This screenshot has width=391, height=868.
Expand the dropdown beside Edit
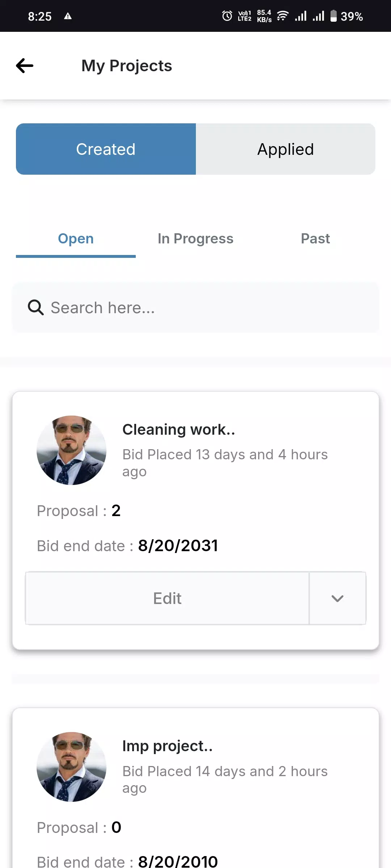point(337,598)
